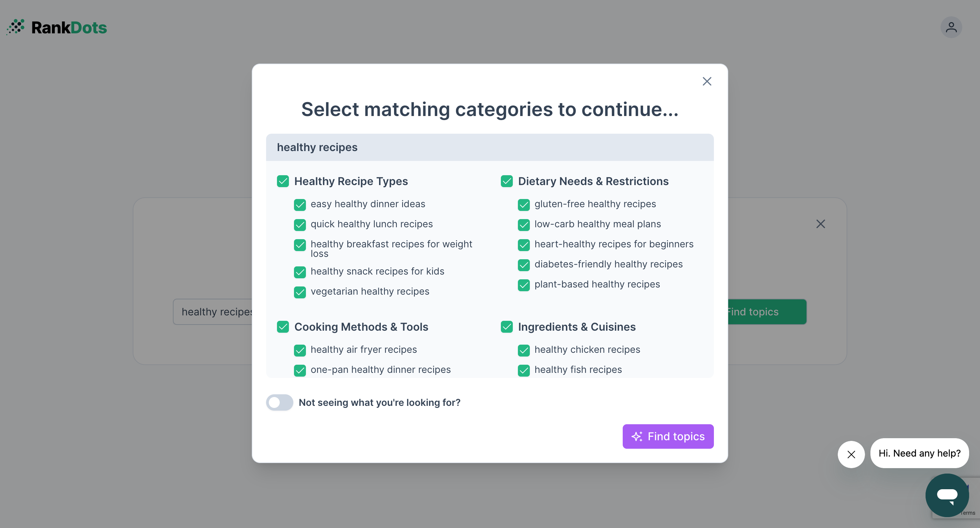This screenshot has width=980, height=528.
Task: Deselect gluten-free healthy recipes
Action: 524,205
